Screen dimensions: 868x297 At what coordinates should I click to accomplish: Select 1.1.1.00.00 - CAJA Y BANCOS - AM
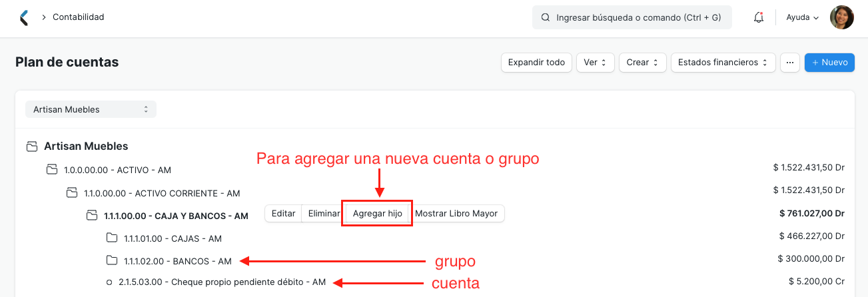click(176, 216)
